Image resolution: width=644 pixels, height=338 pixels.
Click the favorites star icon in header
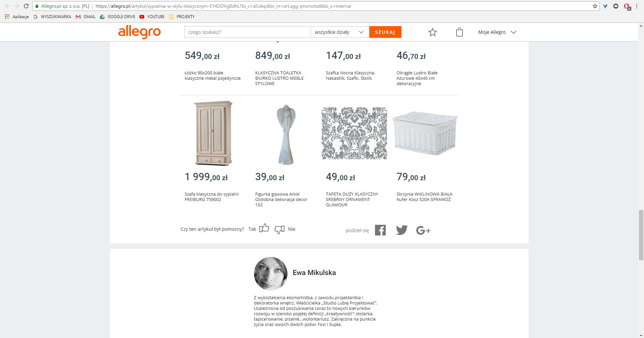click(433, 32)
